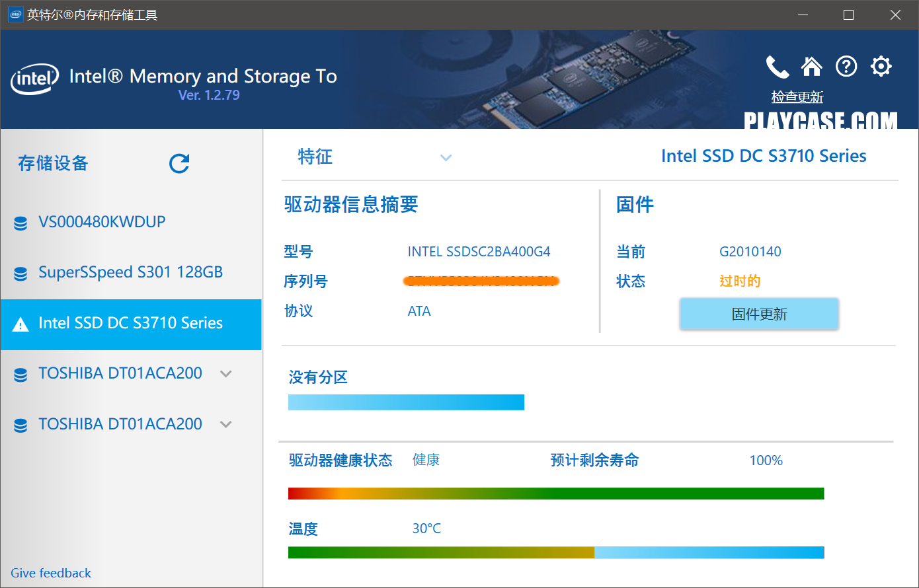This screenshot has width=919, height=588.
Task: Click the Intel logo in header
Action: (x=34, y=79)
